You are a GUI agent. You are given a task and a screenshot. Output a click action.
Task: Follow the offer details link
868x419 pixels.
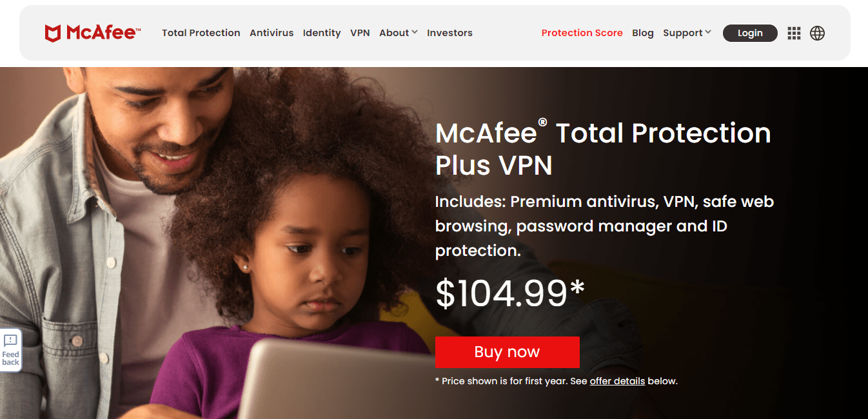point(617,381)
